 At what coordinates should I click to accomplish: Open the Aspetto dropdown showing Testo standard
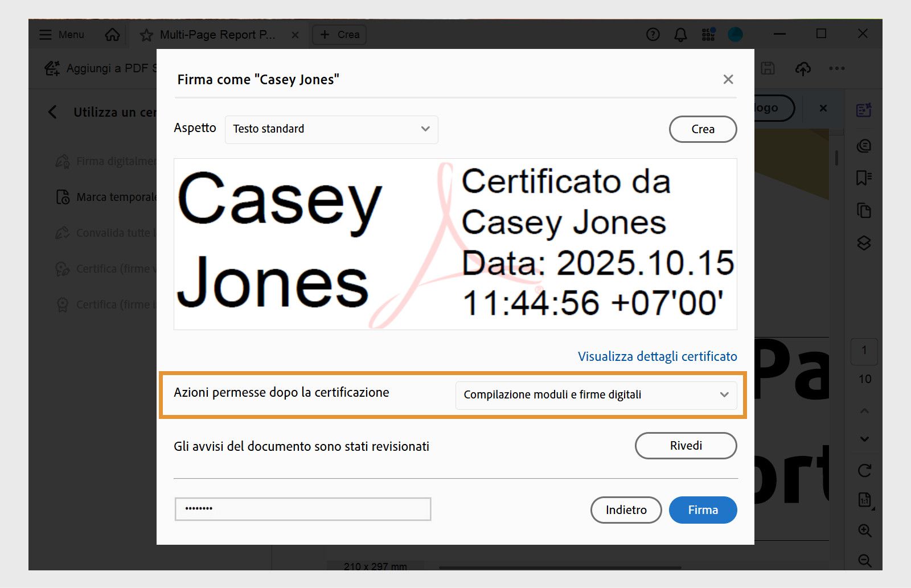point(331,129)
